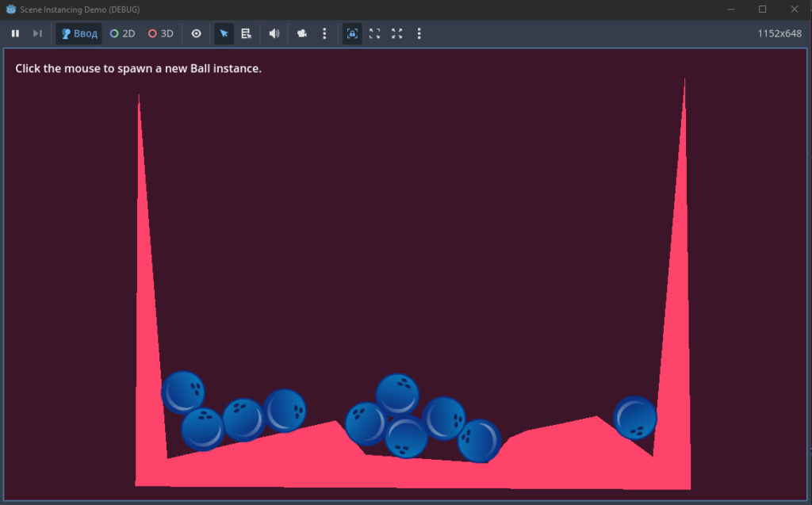
Task: Toggle embed game lock icon
Action: [x=352, y=33]
